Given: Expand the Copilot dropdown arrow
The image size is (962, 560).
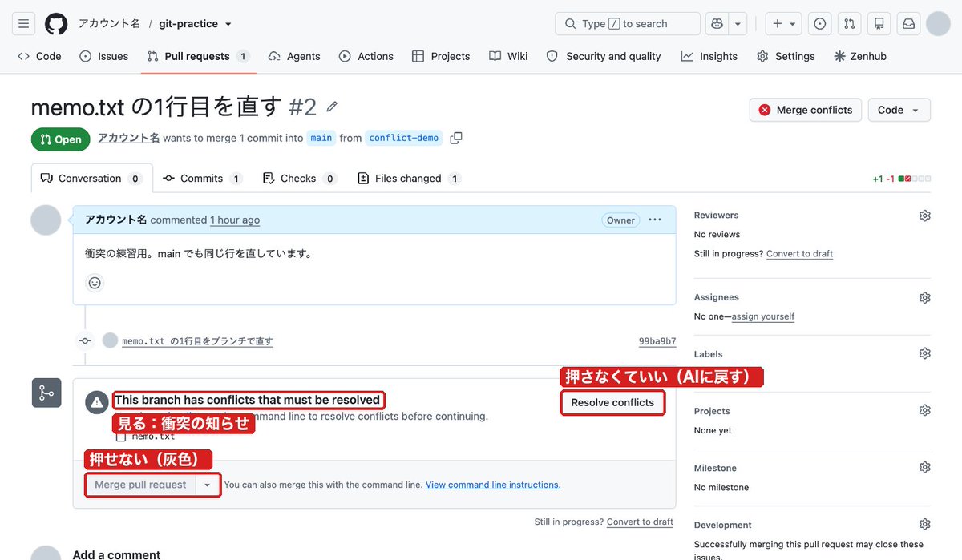Looking at the screenshot, I should [x=738, y=24].
